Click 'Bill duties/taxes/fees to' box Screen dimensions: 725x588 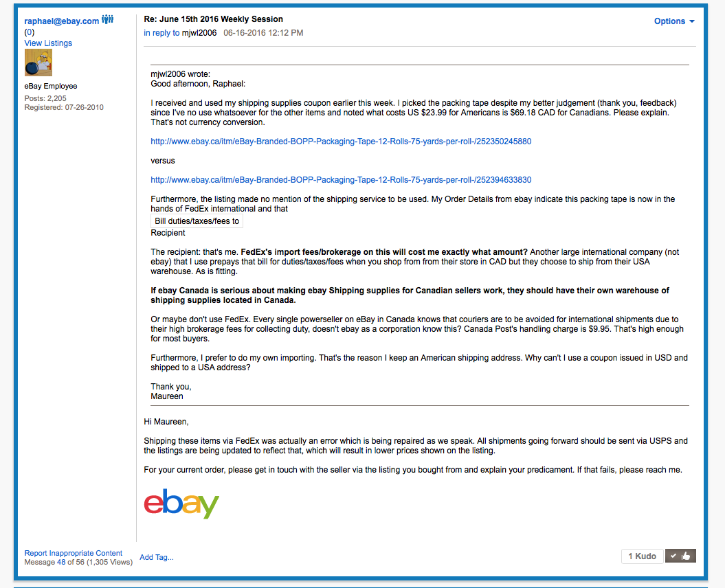[197, 221]
